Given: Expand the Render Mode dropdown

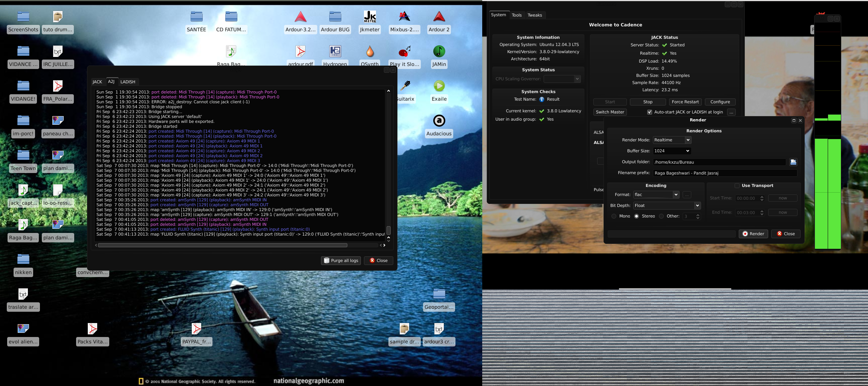Looking at the screenshot, I should (672, 140).
